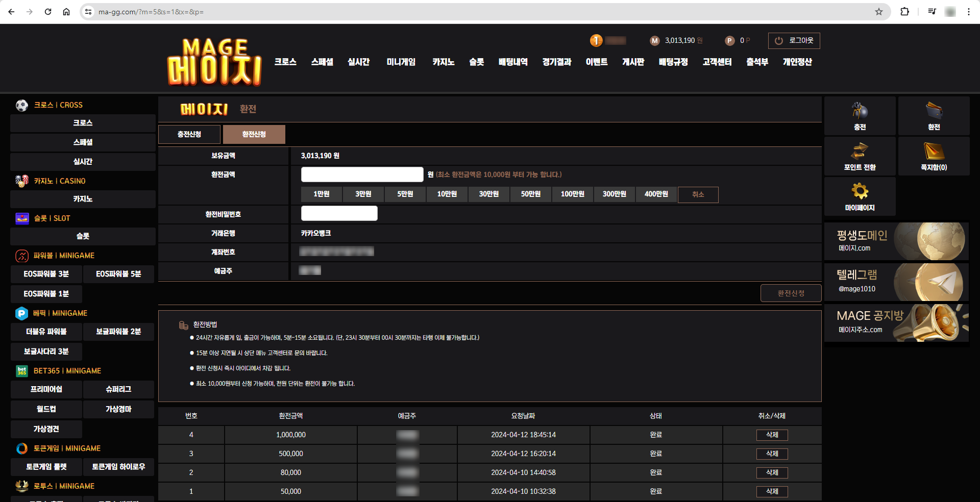This screenshot has width=980, height=502.
Task: Open the 포인트 전환 icon
Action: [860, 151]
